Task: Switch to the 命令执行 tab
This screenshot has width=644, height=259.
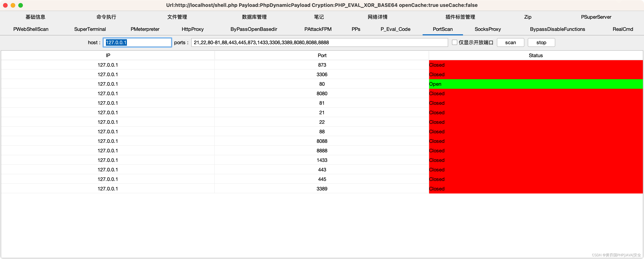Action: (x=106, y=17)
